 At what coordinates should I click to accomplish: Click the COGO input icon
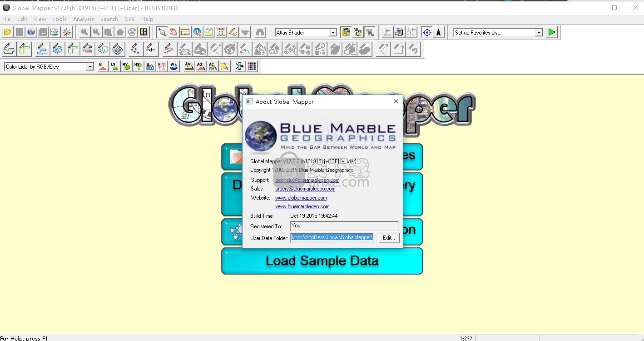point(88,49)
